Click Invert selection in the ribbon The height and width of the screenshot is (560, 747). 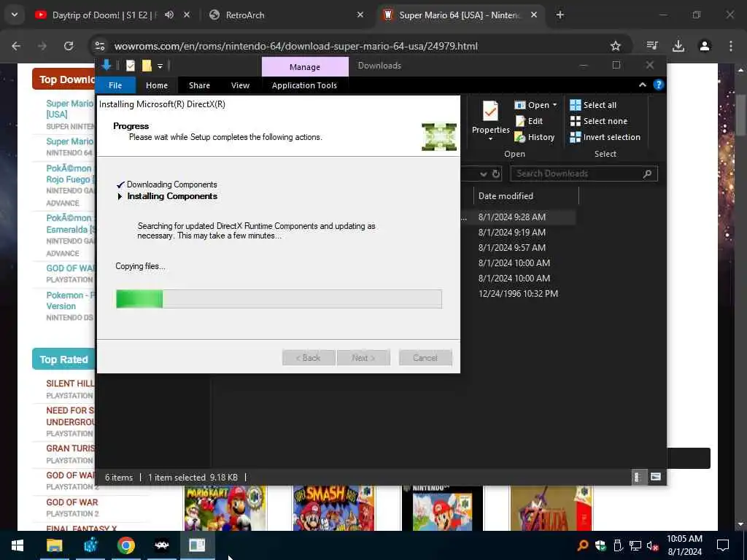[x=605, y=137]
